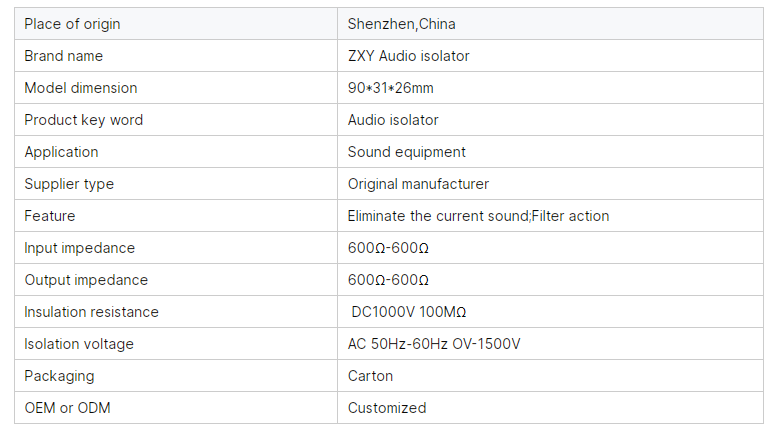This screenshot has height=435, width=772.
Task: Click the 'Product key word' label
Action: pyautogui.click(x=84, y=120)
